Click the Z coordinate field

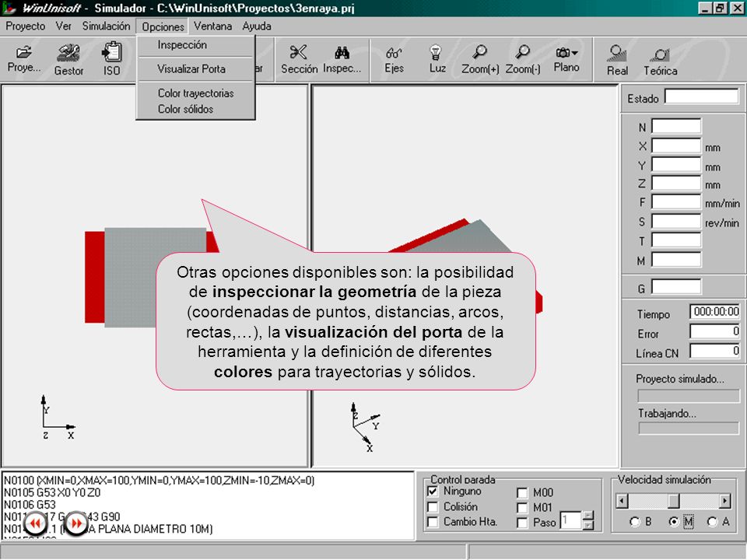[x=676, y=184]
